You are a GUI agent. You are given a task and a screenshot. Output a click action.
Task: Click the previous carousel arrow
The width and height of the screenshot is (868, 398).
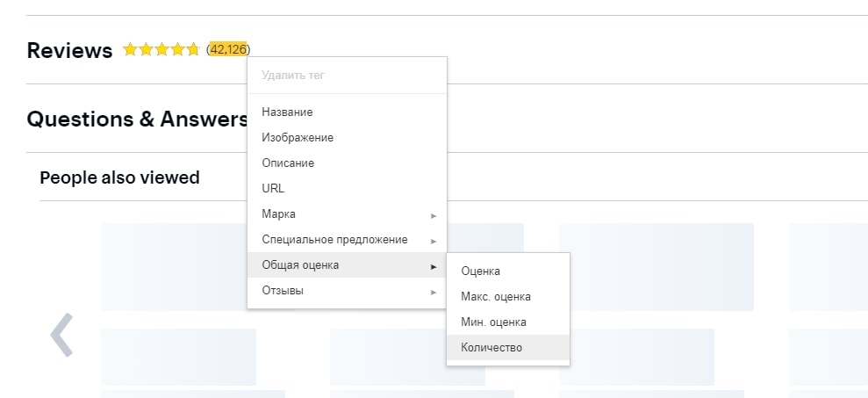tap(61, 335)
